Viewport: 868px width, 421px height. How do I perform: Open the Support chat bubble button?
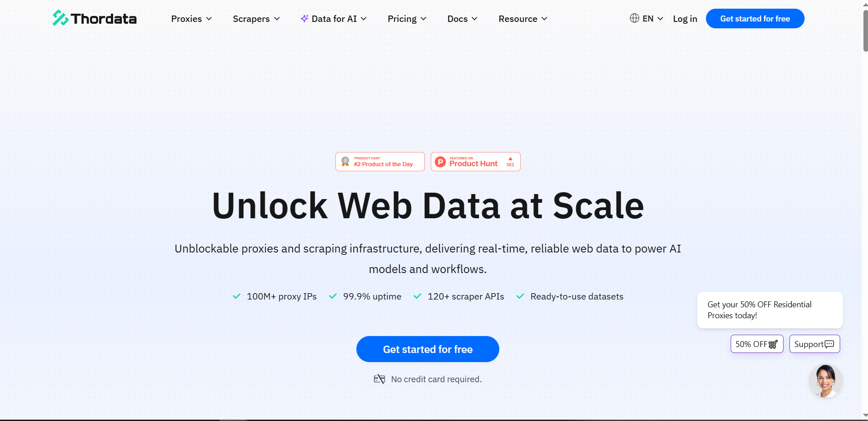814,344
